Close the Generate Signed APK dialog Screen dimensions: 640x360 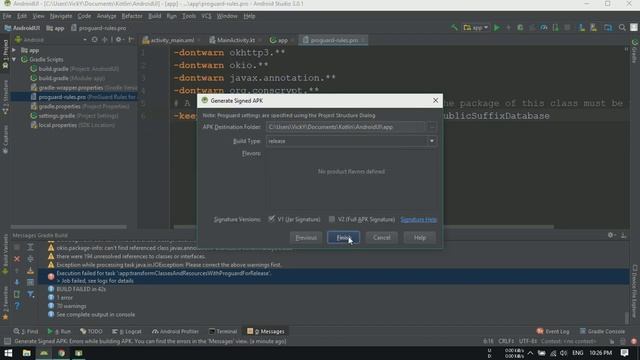(x=436, y=100)
